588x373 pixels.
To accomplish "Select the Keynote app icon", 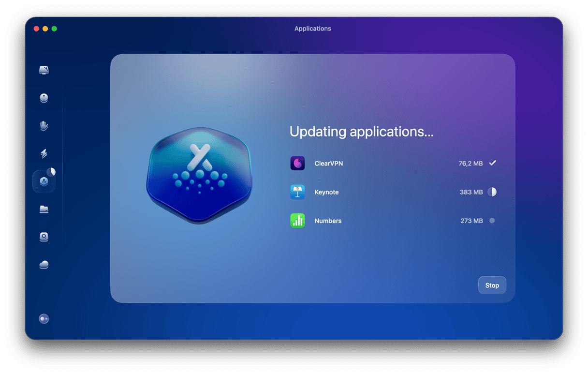I will click(x=297, y=192).
